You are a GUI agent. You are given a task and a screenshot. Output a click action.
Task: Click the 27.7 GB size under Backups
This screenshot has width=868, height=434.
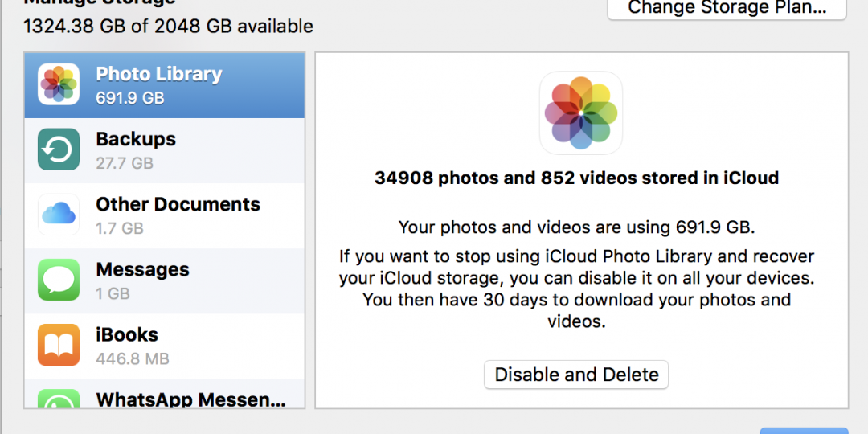[125, 163]
